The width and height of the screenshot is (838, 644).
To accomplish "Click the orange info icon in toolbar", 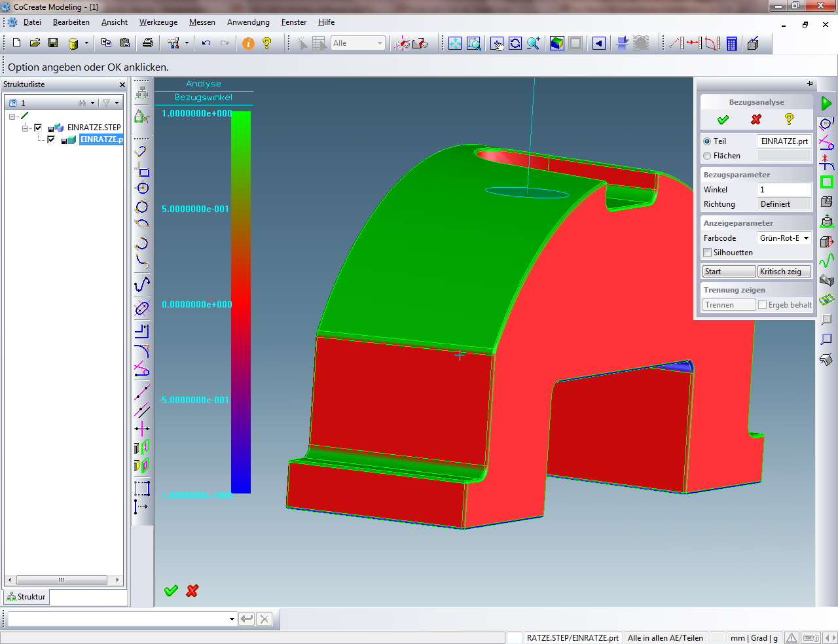I will [x=248, y=43].
